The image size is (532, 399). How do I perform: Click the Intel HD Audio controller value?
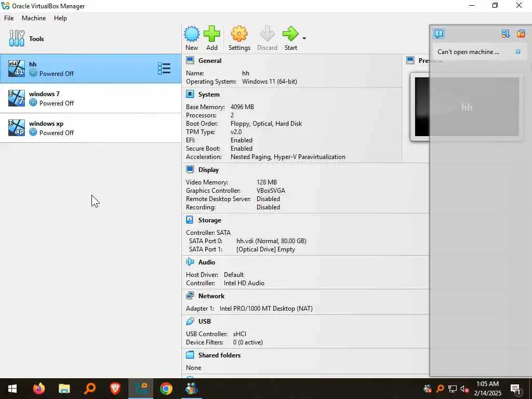(x=244, y=283)
